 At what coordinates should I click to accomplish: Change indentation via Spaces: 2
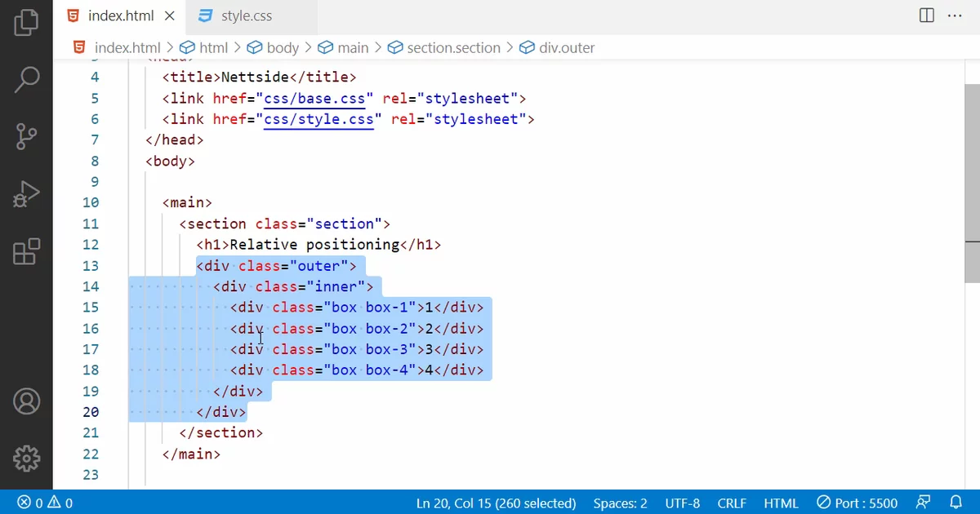click(620, 503)
